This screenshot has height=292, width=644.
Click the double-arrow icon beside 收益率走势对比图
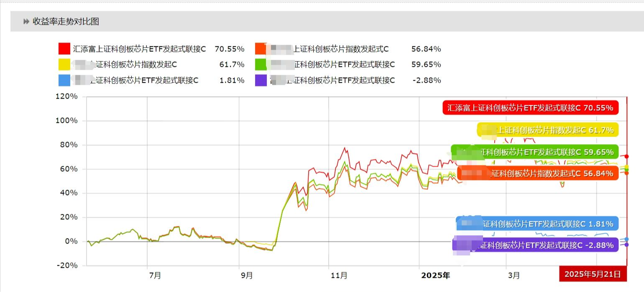pos(26,22)
